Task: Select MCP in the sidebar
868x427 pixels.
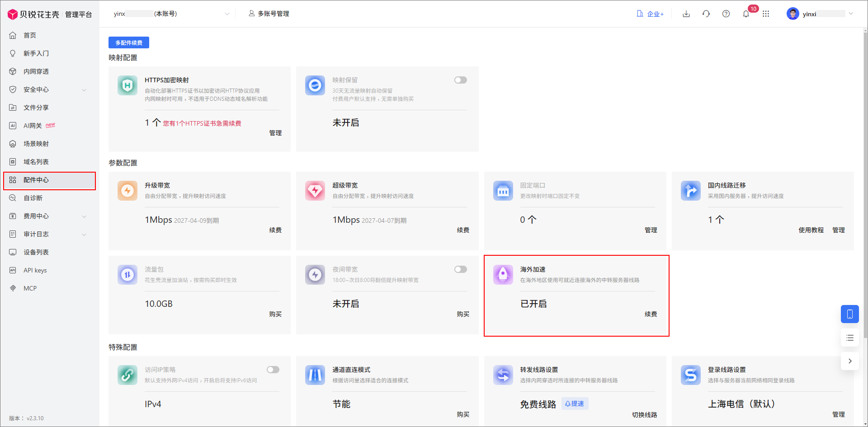Action: coord(31,288)
